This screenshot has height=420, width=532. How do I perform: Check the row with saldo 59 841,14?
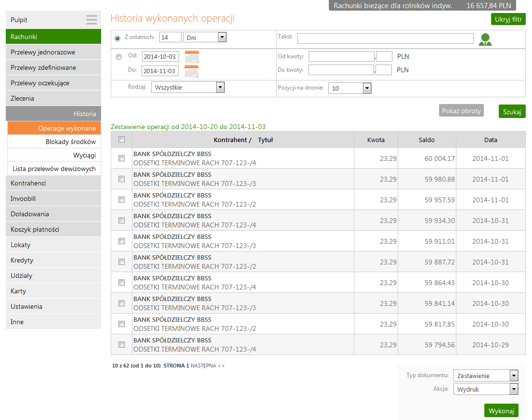coord(121,303)
